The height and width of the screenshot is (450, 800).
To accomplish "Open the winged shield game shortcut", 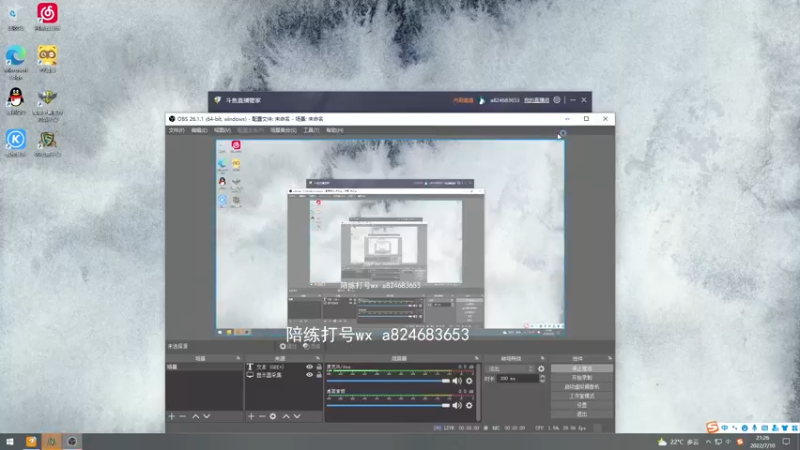I will coord(47,105).
